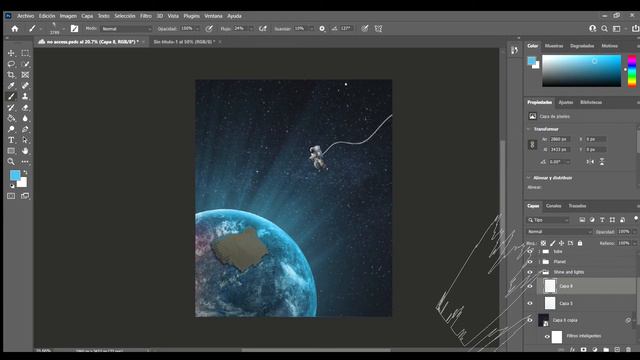Viewport: 640px width, 360px height.
Task: Open the Modo Normal dropdown in options bar
Action: (127, 29)
